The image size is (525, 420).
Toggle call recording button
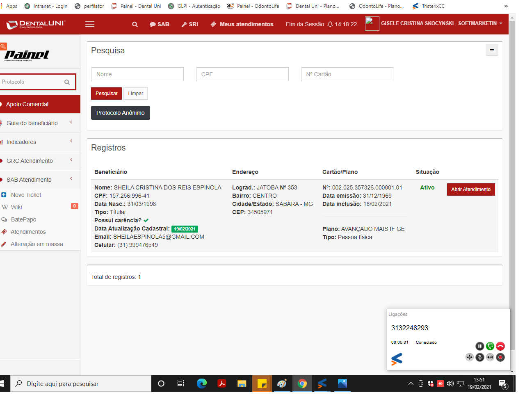500,357
